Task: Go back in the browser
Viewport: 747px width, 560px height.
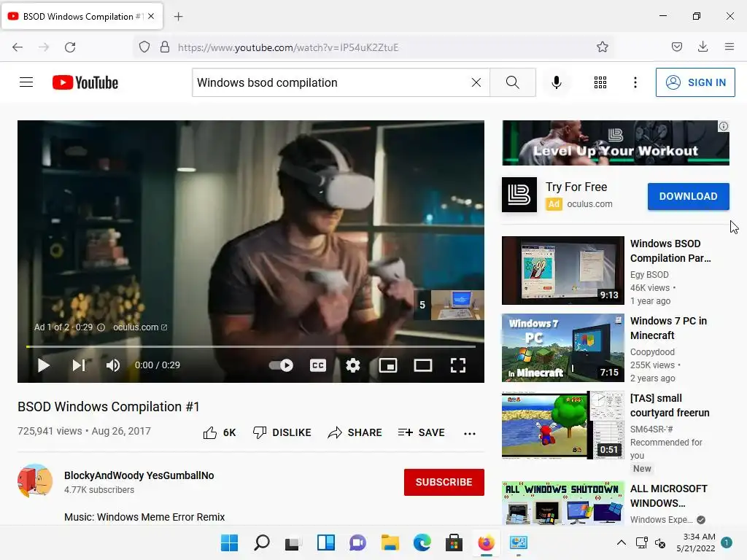Action: pyautogui.click(x=18, y=47)
